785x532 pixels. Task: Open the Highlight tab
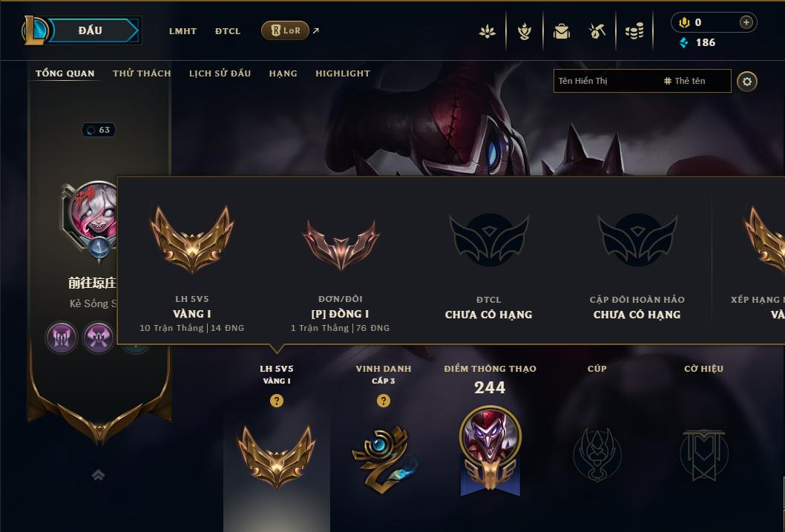pos(343,73)
